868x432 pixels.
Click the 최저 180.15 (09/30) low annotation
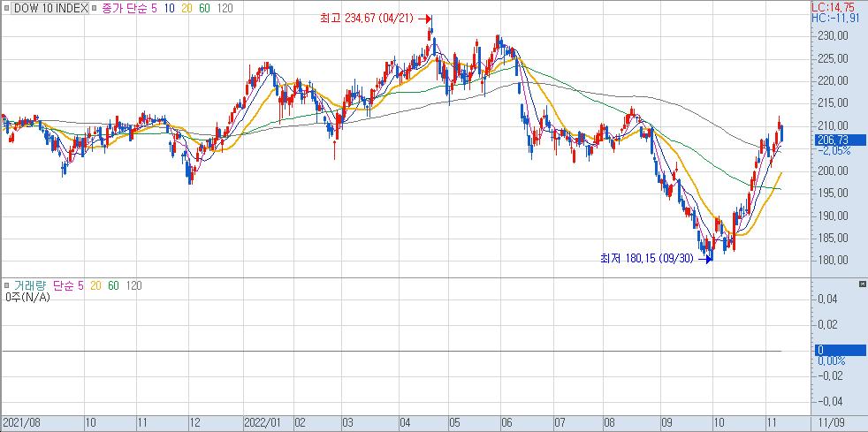tap(647, 258)
